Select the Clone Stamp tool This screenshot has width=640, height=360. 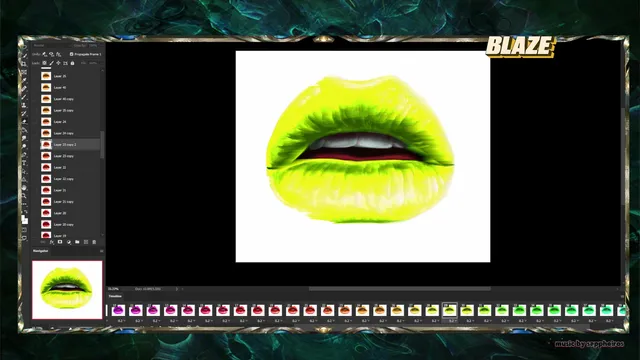24,105
